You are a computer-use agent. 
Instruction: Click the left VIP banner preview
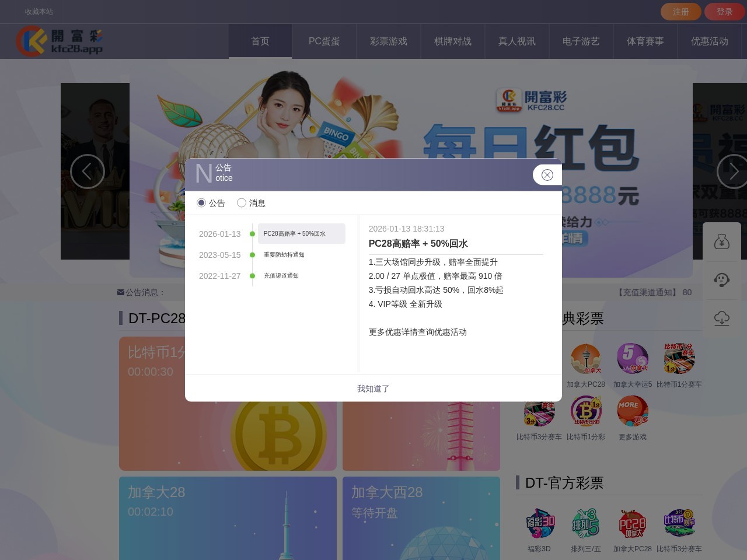click(x=95, y=171)
